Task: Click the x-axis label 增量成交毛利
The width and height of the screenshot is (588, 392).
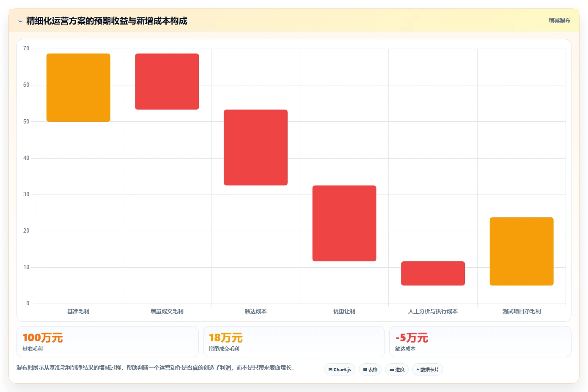Action: [167, 311]
